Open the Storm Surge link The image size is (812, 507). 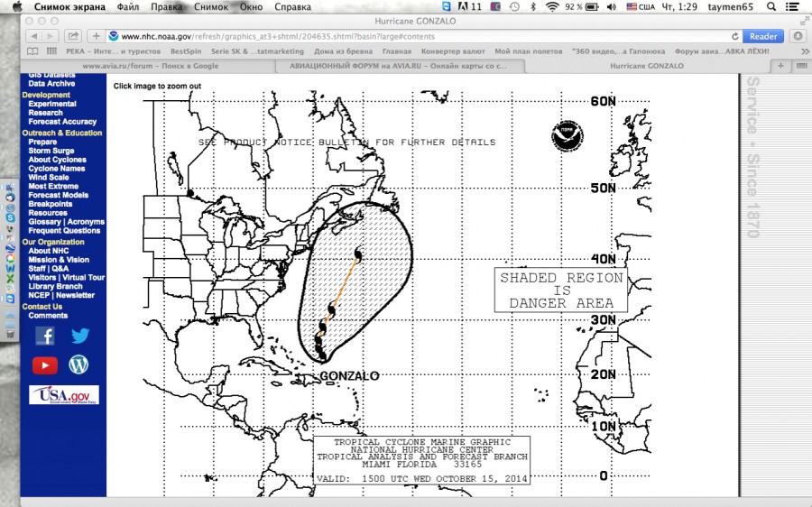[51, 150]
